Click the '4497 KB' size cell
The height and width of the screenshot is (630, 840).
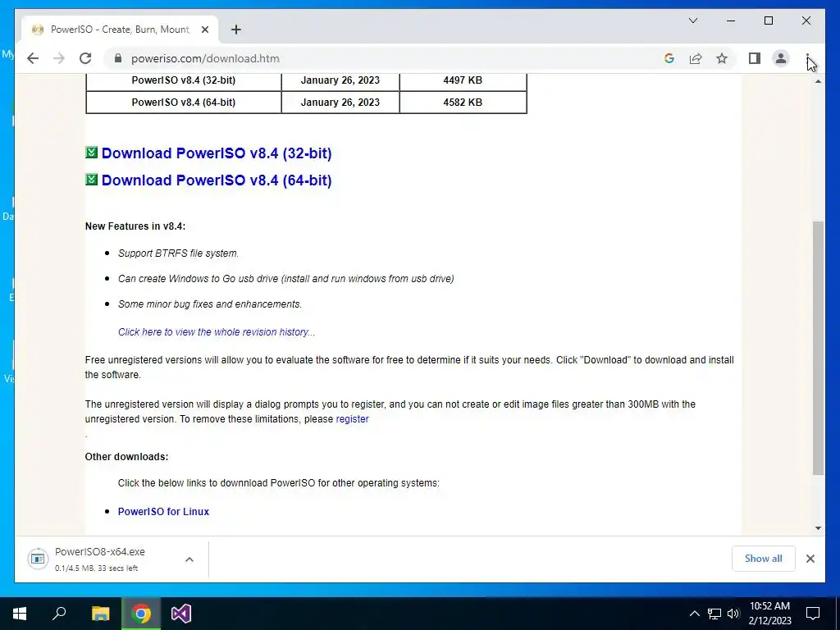(463, 80)
